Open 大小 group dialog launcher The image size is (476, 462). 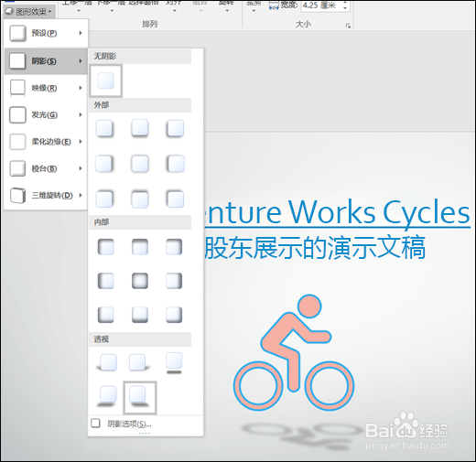348,26
